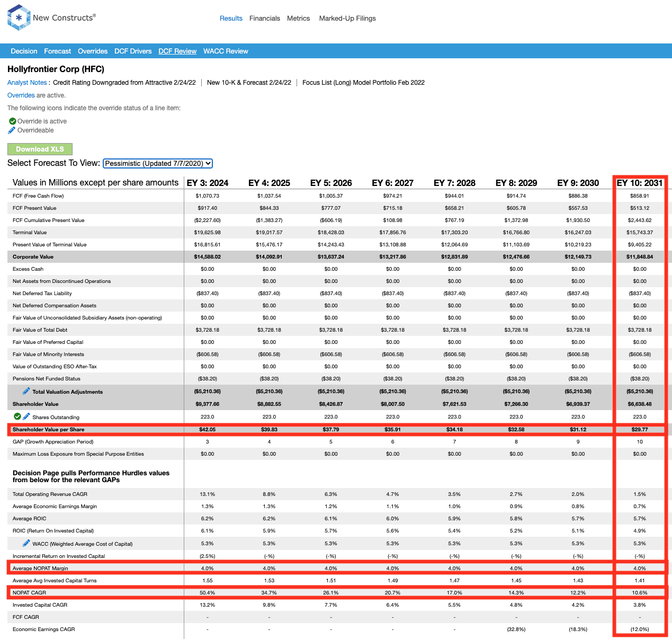
Task: Click the Download XLS button
Action: (x=40, y=149)
